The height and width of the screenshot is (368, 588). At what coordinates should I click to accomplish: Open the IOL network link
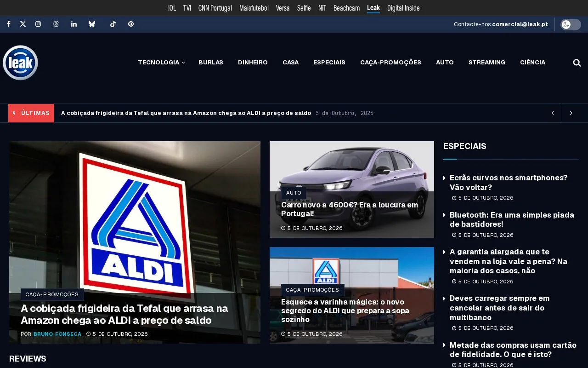[x=172, y=8]
